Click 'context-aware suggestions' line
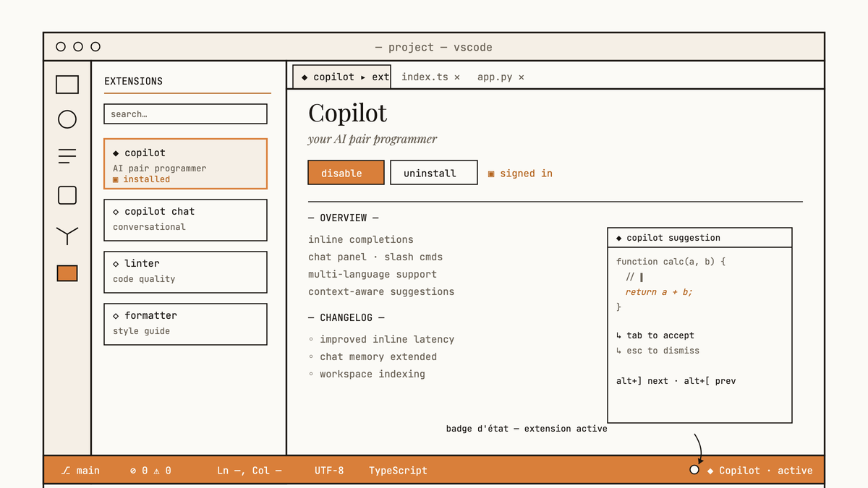 381,291
